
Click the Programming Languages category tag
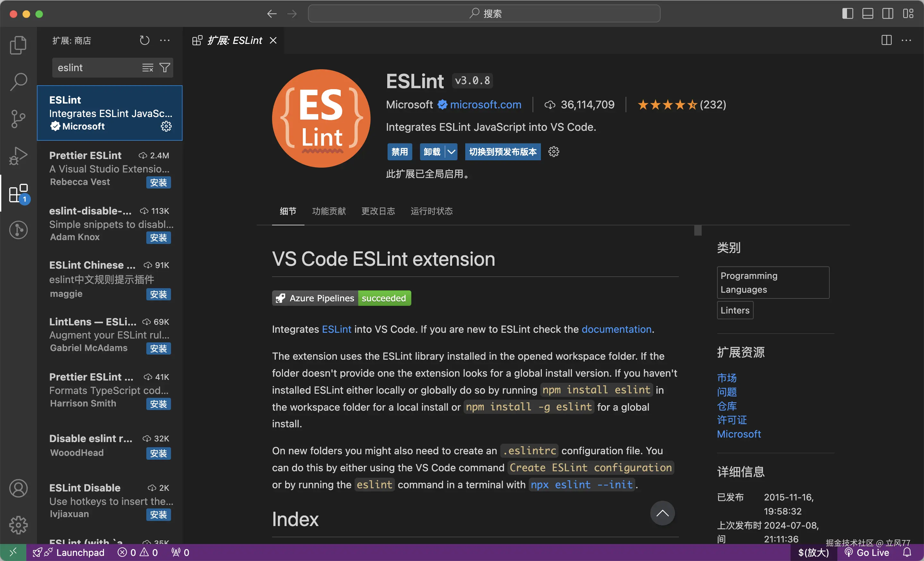(x=773, y=282)
